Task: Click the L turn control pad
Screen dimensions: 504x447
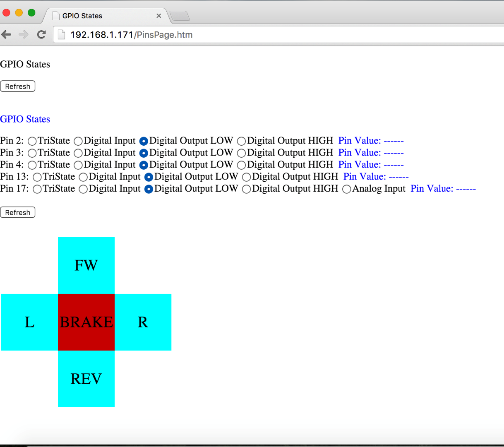Action: pos(29,322)
